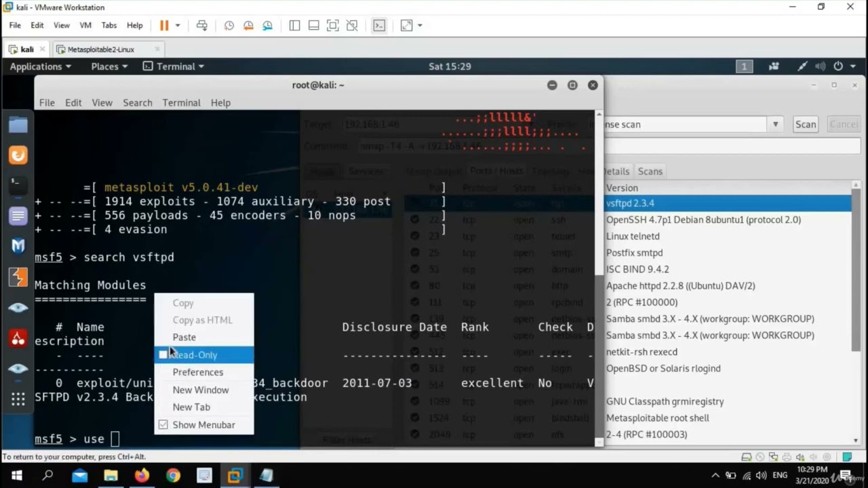Open the Windows notification center icon
868x488 pixels.
(x=846, y=475)
